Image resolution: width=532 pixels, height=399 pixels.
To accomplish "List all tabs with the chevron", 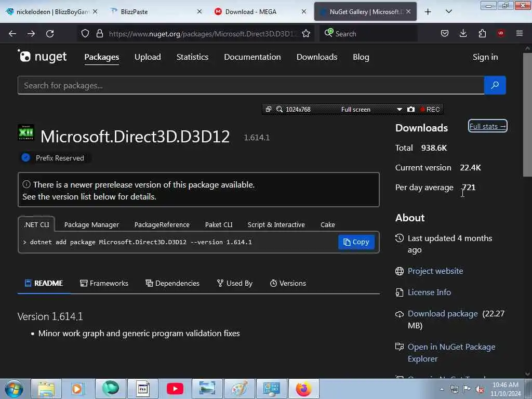I will tap(448, 11).
